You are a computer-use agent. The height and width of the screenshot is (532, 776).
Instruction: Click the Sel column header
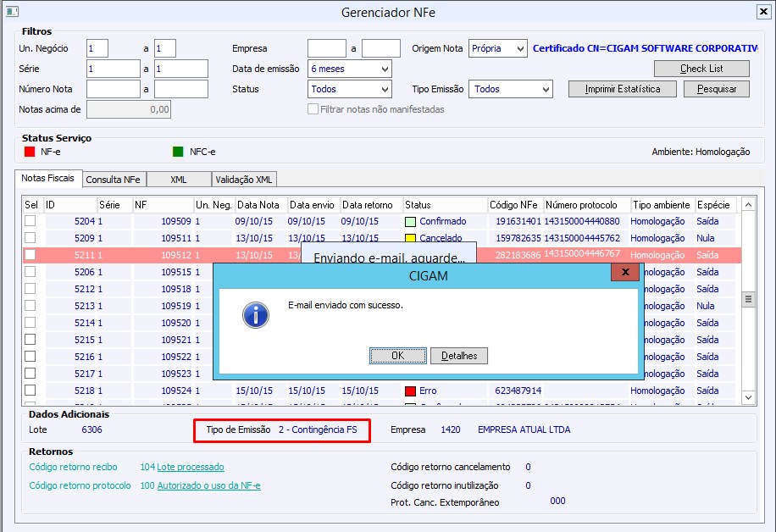pos(33,205)
